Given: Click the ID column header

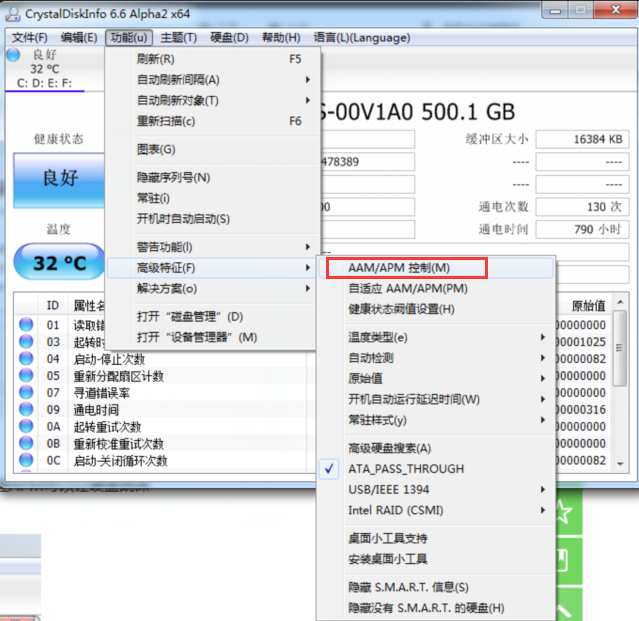Looking at the screenshot, I should [x=53, y=306].
